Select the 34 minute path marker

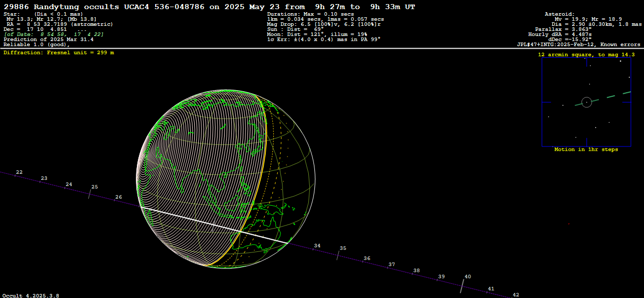[x=317, y=246]
